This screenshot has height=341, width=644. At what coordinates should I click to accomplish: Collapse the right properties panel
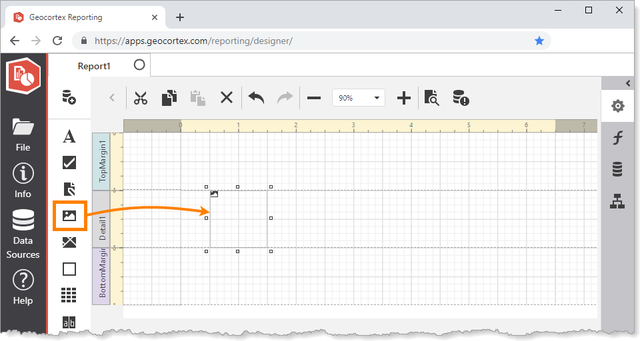click(628, 83)
